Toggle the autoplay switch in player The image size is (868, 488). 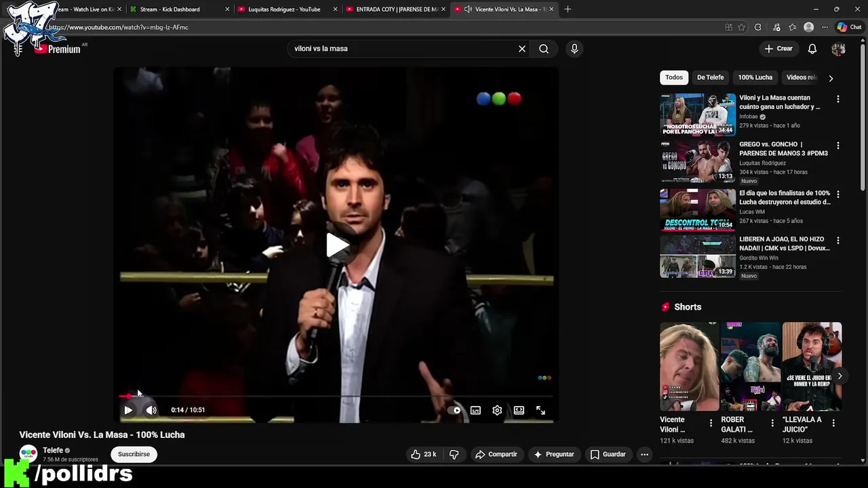pyautogui.click(x=454, y=410)
